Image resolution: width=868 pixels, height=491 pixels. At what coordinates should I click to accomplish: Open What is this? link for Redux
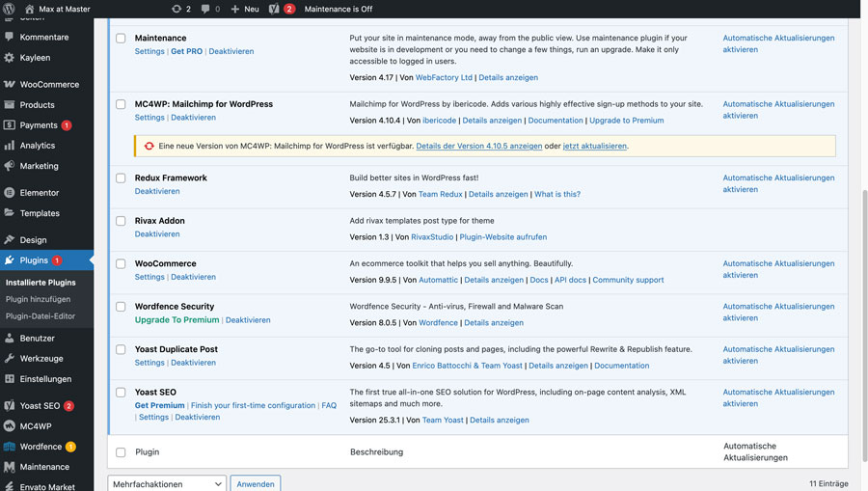556,194
